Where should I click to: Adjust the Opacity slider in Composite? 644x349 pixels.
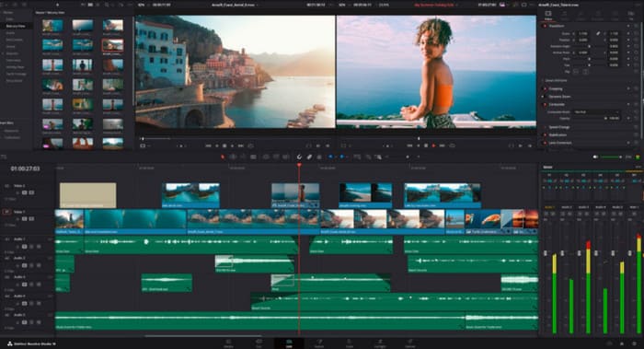tap(591, 119)
